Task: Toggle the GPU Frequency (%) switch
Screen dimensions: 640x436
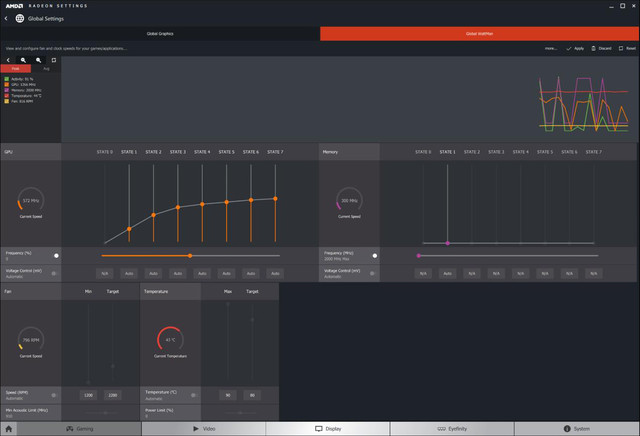Action: click(x=56, y=256)
